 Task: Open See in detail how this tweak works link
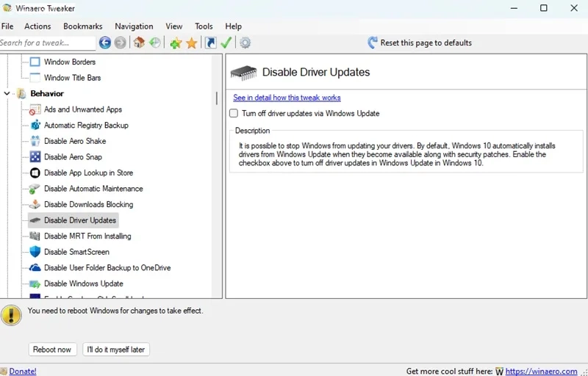tap(287, 98)
